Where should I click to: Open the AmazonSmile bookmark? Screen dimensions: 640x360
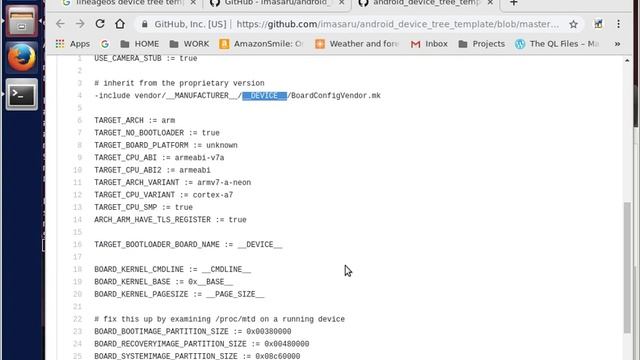pyautogui.click(x=262, y=44)
